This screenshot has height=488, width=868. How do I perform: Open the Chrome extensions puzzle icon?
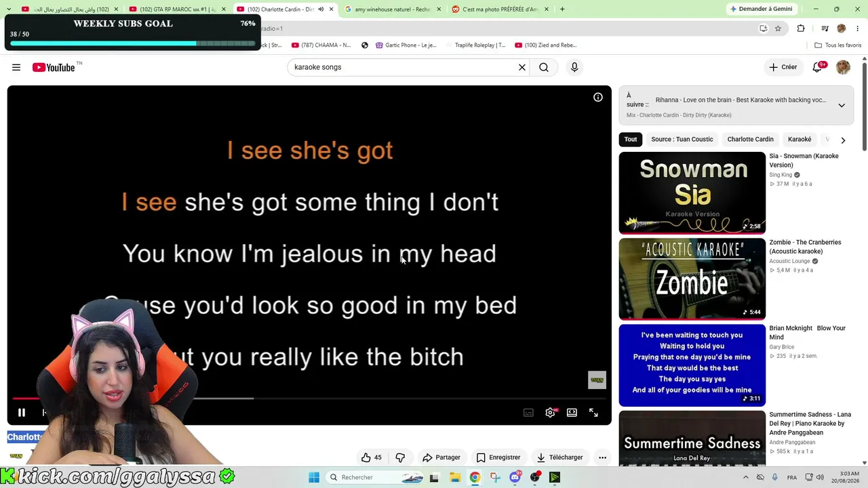pyautogui.click(x=801, y=28)
